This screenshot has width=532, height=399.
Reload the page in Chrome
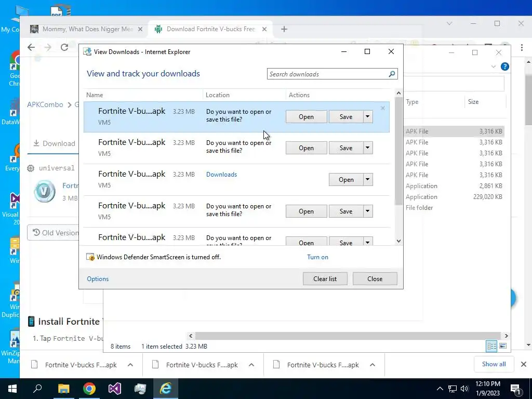[x=64, y=47]
